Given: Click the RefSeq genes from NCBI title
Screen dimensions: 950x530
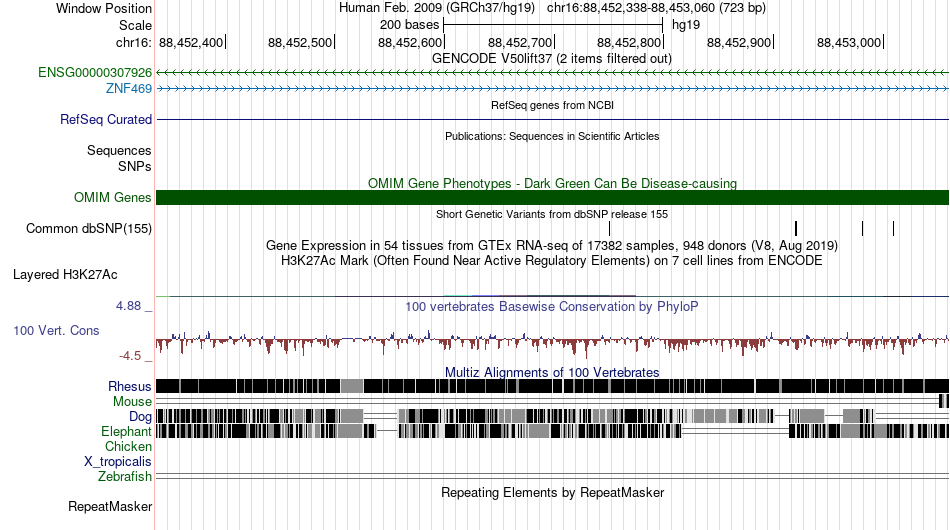Looking at the screenshot, I should tap(553, 105).
